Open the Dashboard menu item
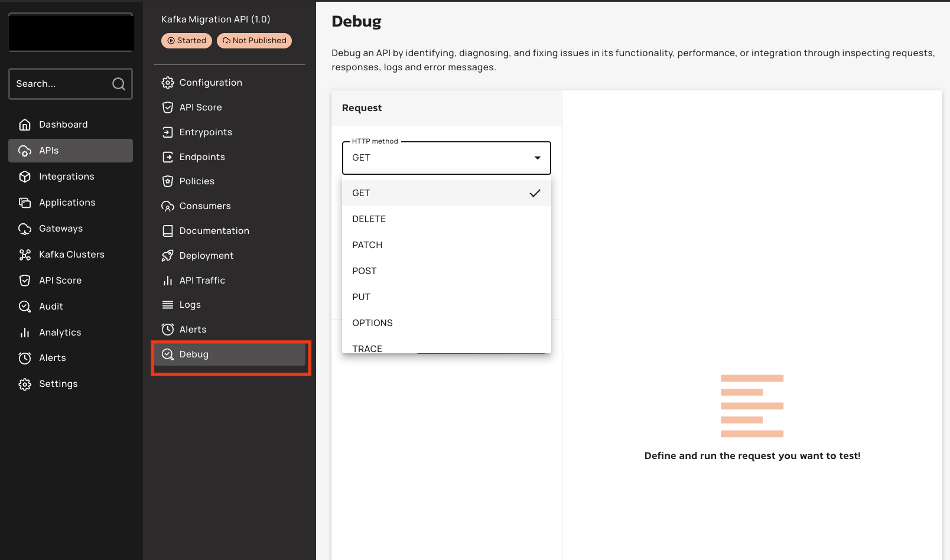 63,125
